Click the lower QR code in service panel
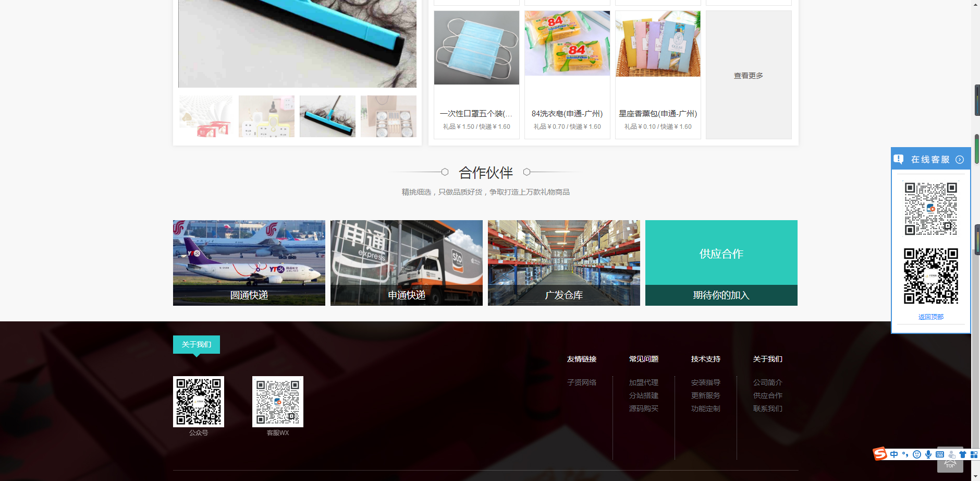 click(931, 276)
